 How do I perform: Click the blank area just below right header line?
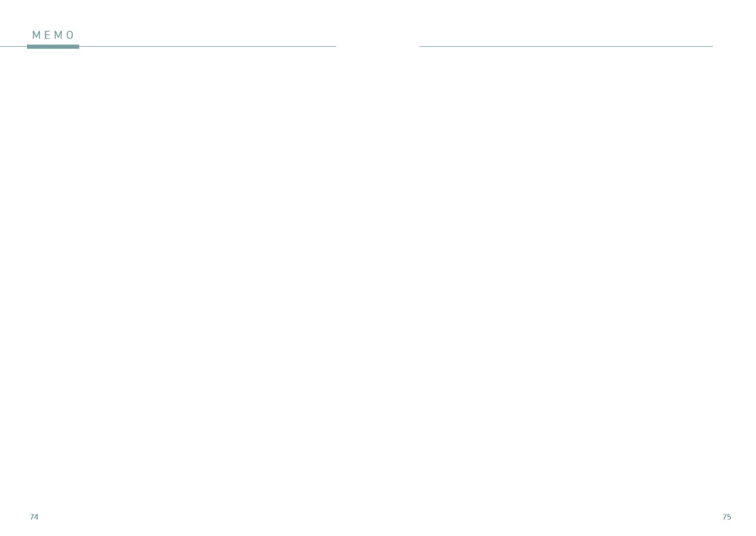566,60
